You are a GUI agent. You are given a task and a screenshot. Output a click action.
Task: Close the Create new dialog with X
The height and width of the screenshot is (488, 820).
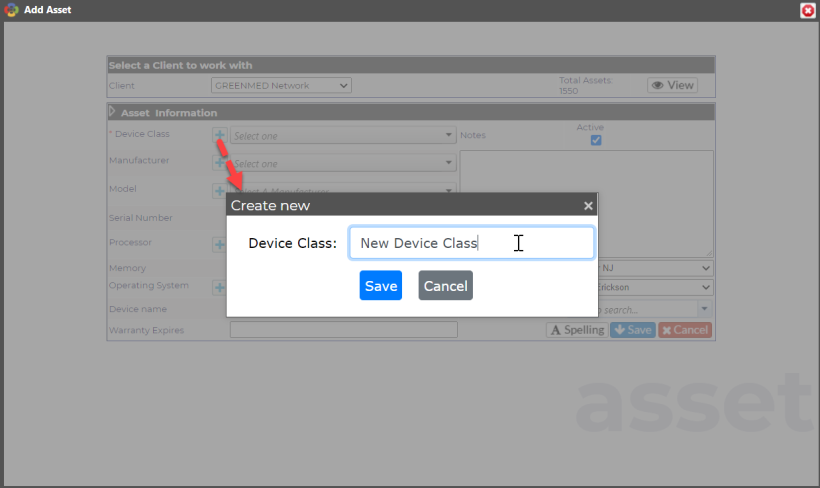tap(588, 206)
